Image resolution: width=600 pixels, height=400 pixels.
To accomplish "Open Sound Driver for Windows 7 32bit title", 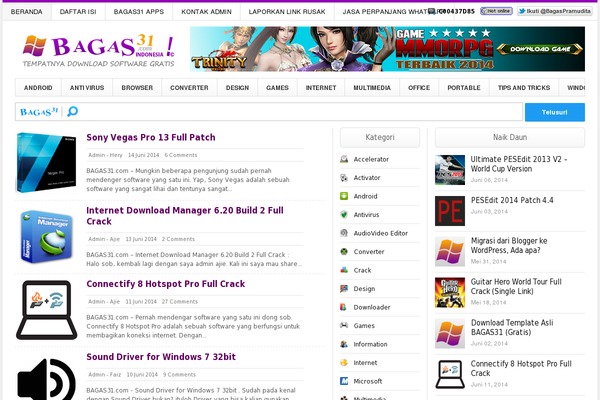I will (x=161, y=357).
